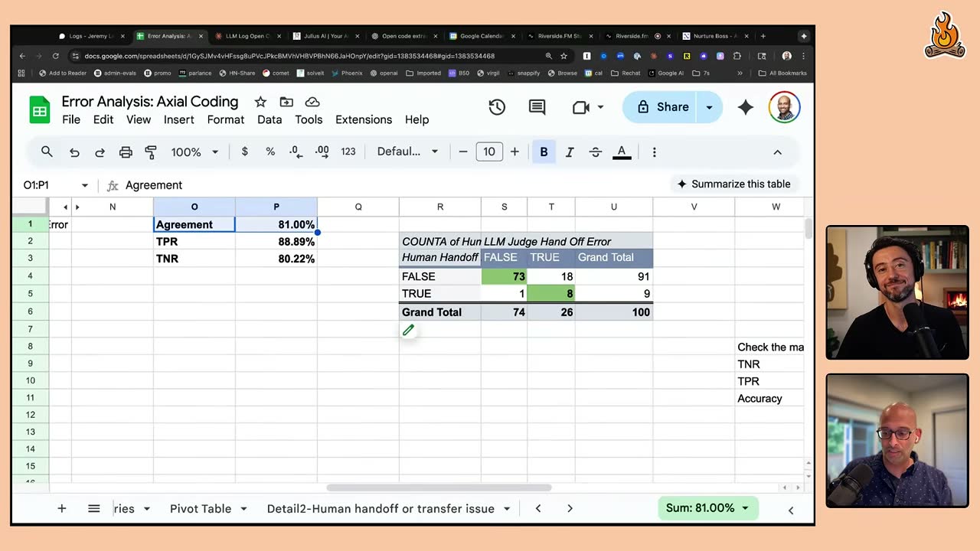Toggle italic formatting
The width and height of the screenshot is (980, 551).
570,152
